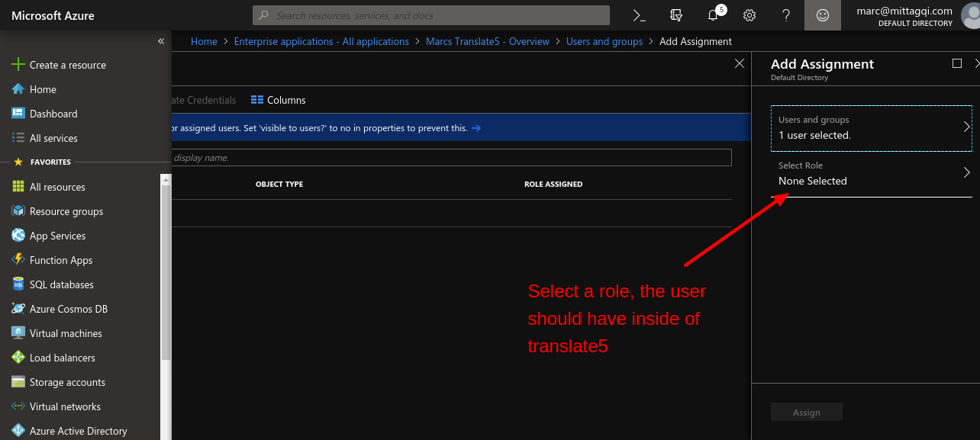The width and height of the screenshot is (980, 440).
Task: Click the Storage accounts icon
Action: [x=18, y=382]
